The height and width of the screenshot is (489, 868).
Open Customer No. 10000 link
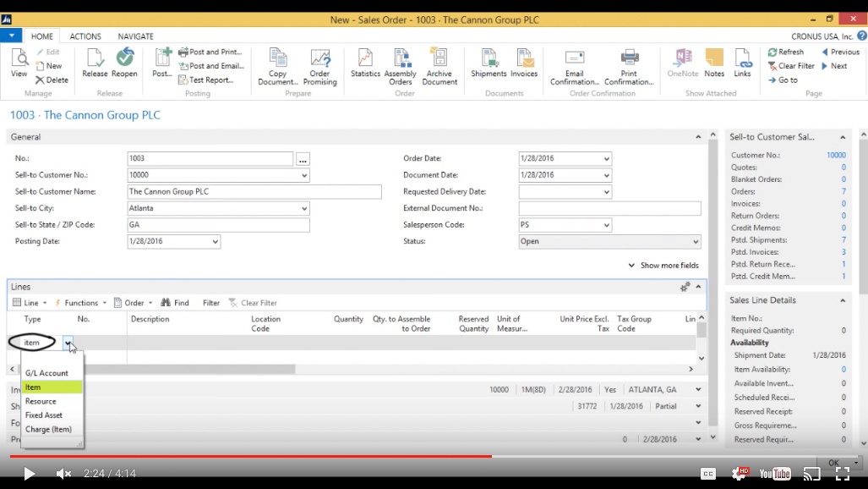pyautogui.click(x=836, y=155)
